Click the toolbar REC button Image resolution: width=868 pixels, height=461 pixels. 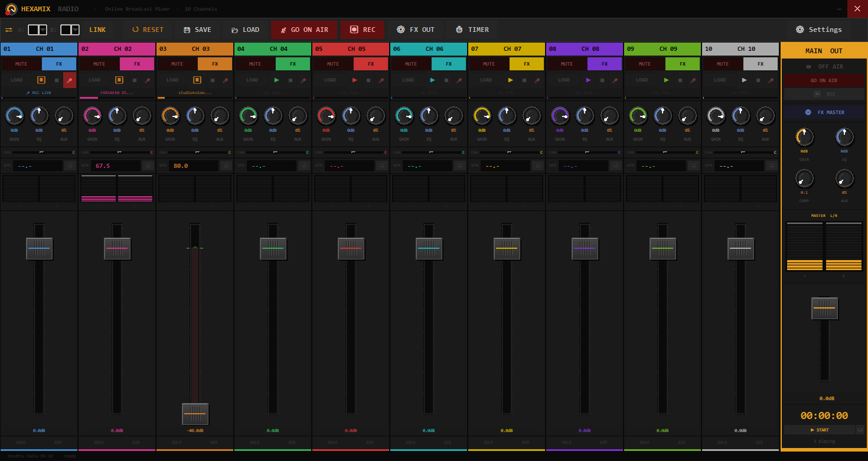pos(363,30)
